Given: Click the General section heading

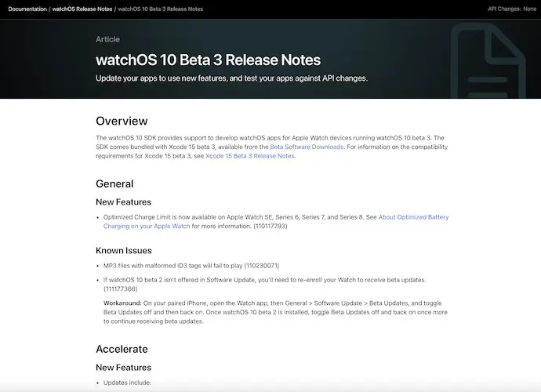Looking at the screenshot, I should point(114,183).
